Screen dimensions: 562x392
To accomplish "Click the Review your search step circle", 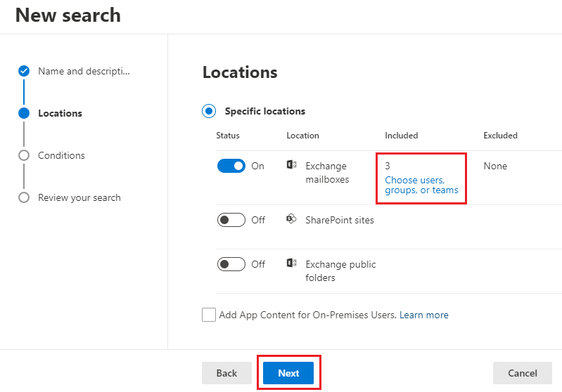I will coord(24,197).
